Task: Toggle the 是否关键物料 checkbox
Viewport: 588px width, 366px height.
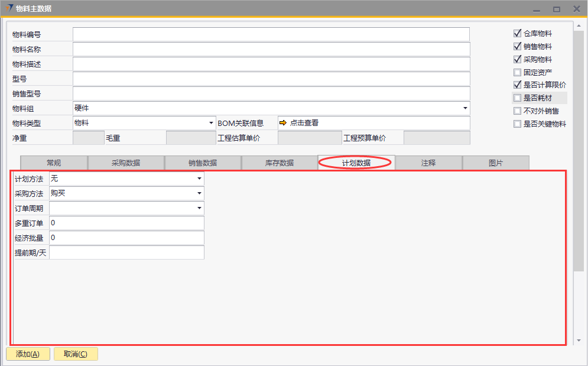Action: pos(518,124)
